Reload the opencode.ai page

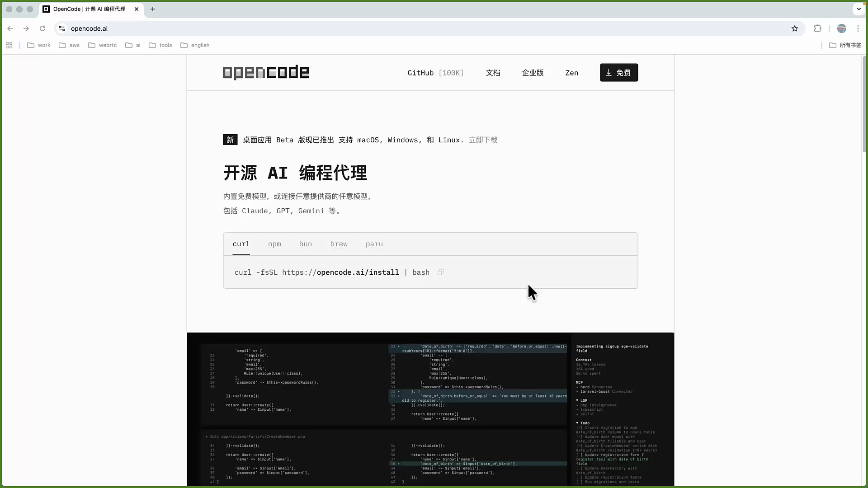(x=42, y=28)
